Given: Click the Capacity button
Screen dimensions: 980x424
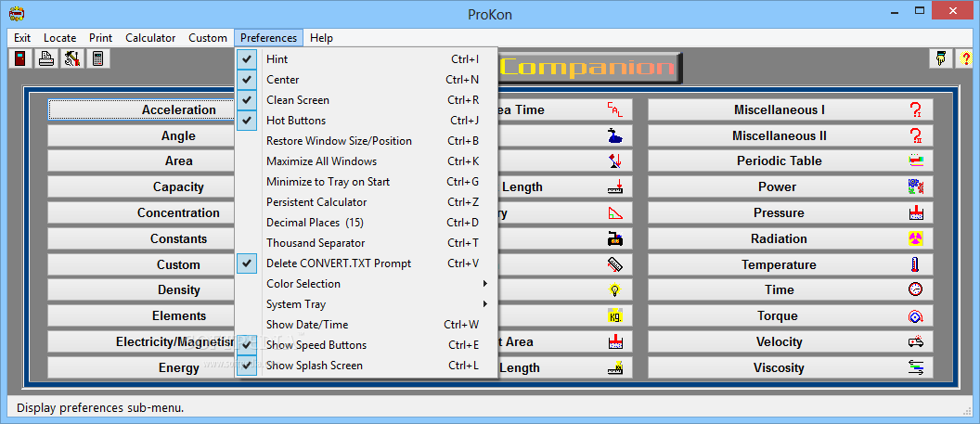Looking at the screenshot, I should point(142,186).
